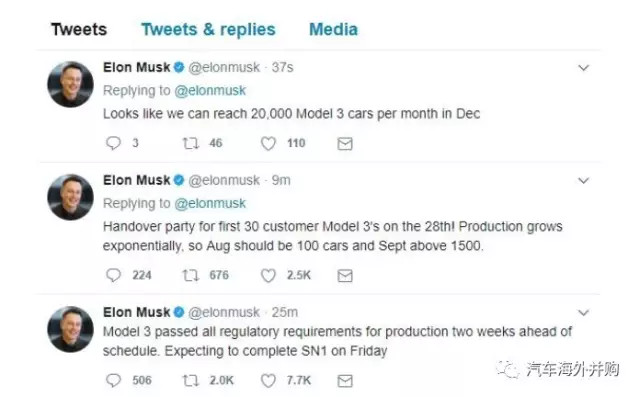640x397 pixels.
Task: Retweet the 20,000 Model 3 cars tweet
Action: [191, 143]
